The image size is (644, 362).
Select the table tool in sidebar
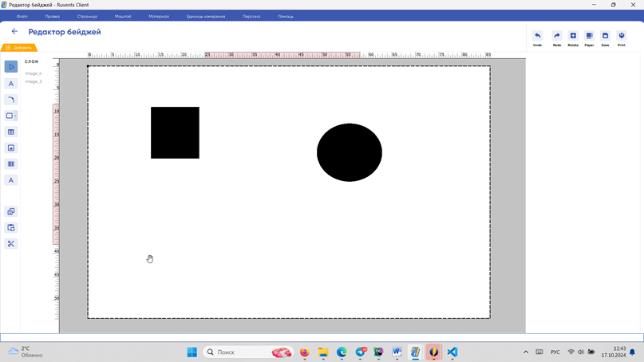pos(11,132)
